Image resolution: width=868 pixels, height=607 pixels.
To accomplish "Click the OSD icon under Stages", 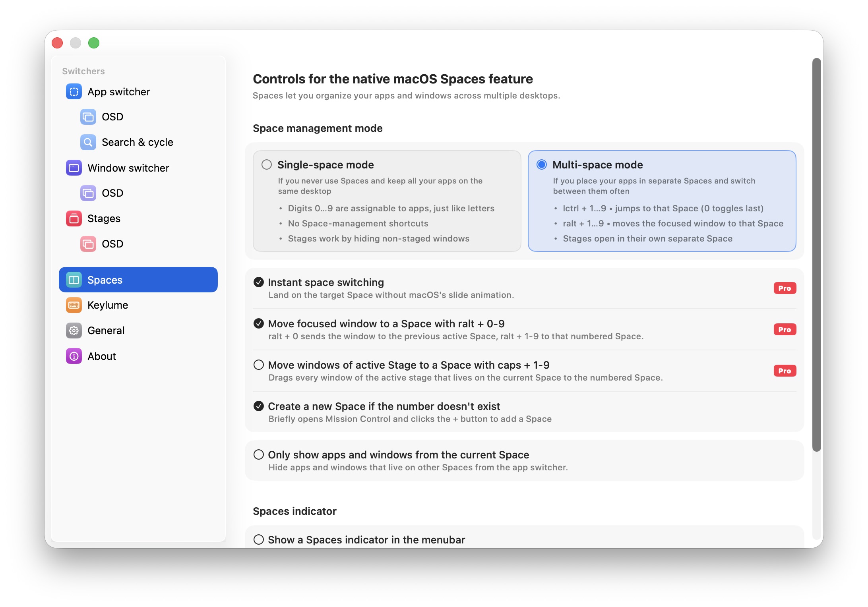I will (88, 244).
